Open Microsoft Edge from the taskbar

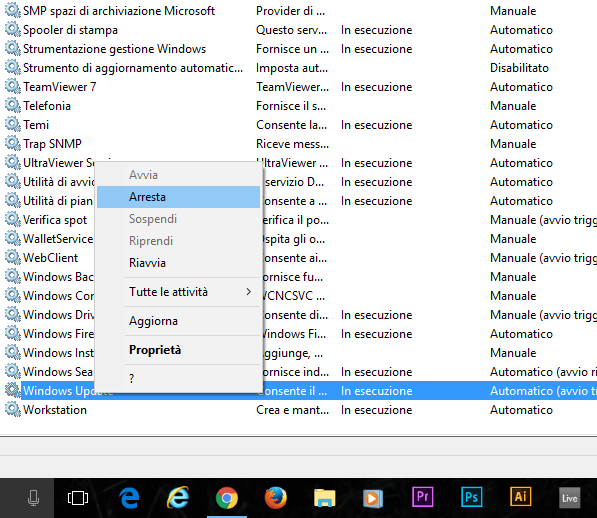point(129,498)
